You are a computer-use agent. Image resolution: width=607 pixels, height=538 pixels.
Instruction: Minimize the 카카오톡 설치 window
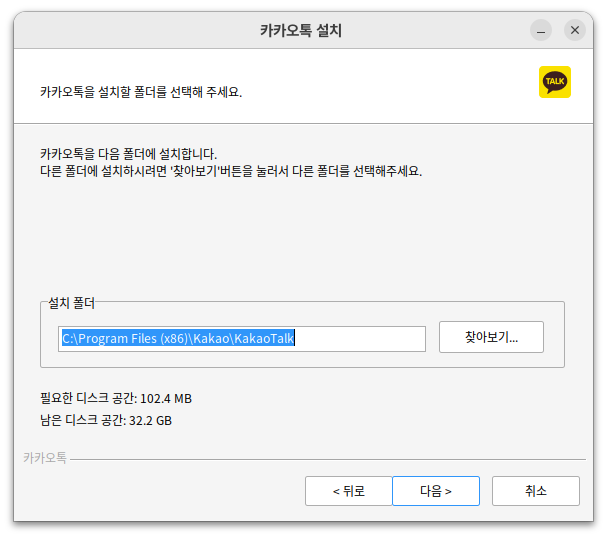tap(541, 30)
